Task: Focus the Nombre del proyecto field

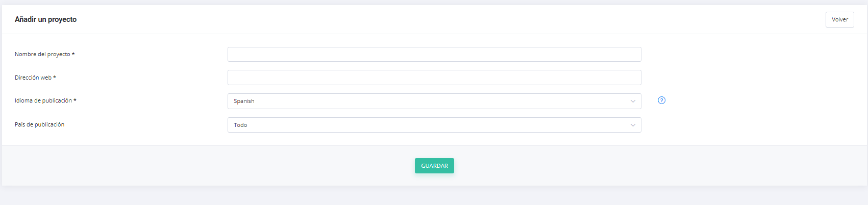Action: (434, 54)
